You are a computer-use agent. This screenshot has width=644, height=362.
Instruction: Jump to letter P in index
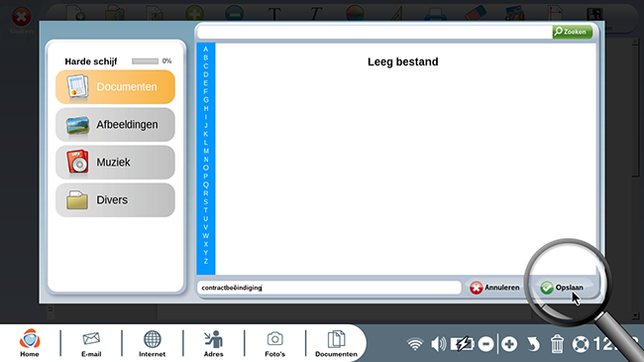206,177
